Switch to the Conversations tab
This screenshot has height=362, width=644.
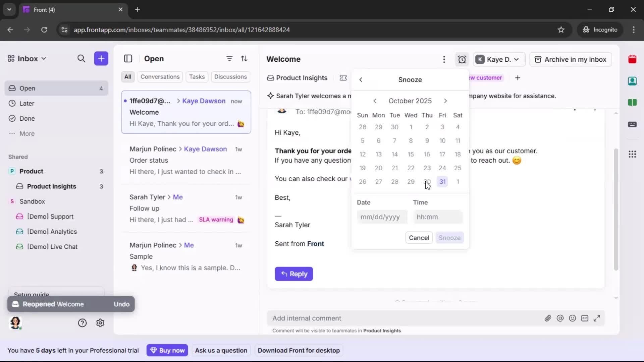click(160, 77)
